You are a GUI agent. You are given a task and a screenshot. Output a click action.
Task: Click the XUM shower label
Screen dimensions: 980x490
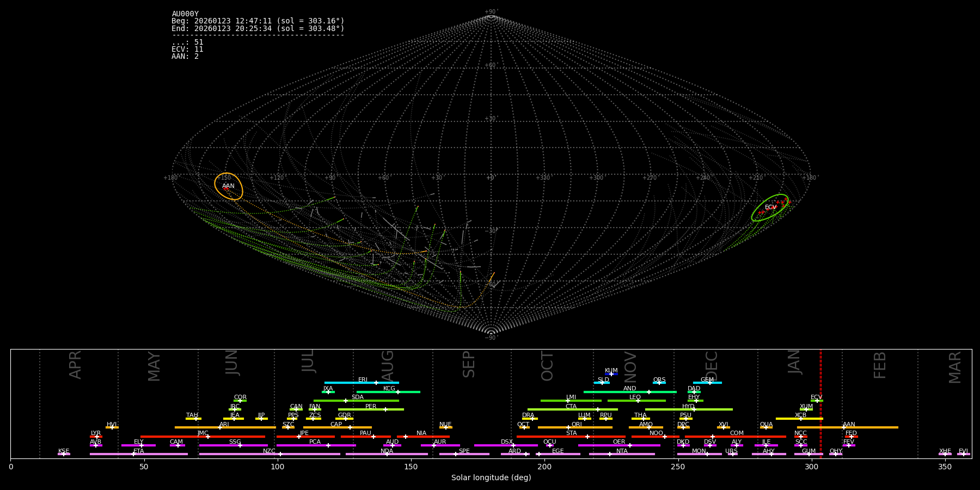tap(806, 407)
